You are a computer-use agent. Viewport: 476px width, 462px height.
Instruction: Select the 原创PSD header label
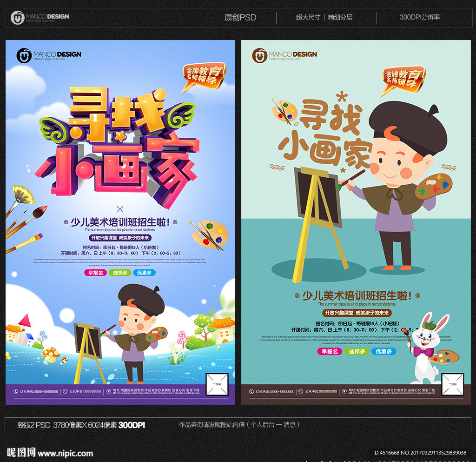point(240,17)
